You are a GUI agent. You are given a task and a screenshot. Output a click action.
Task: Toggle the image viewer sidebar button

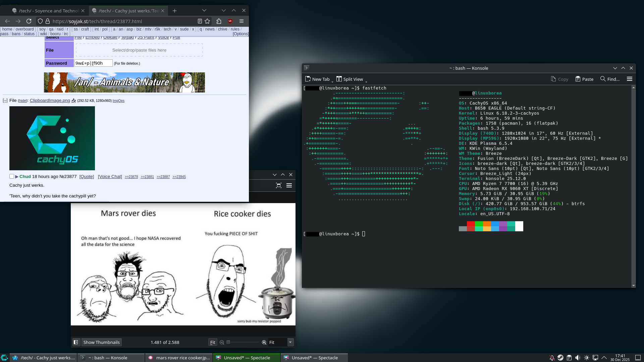pos(76,342)
